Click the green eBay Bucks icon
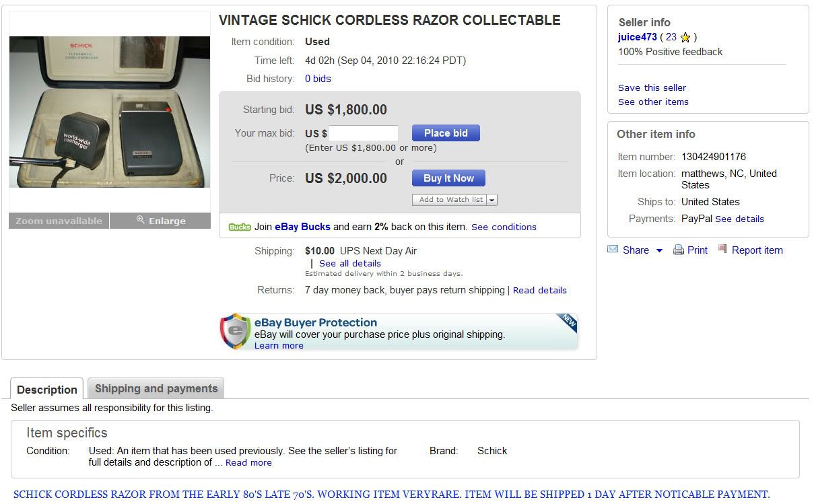The width and height of the screenshot is (814, 504). pyautogui.click(x=240, y=227)
